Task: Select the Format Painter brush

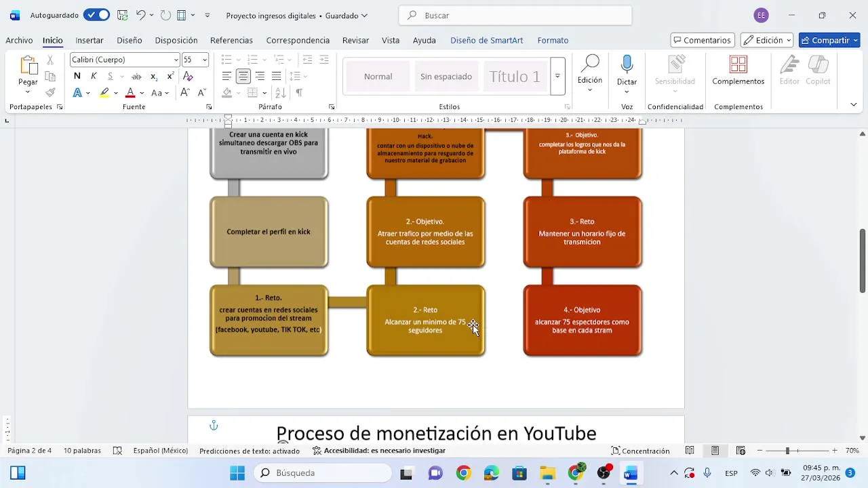Action: [x=50, y=92]
